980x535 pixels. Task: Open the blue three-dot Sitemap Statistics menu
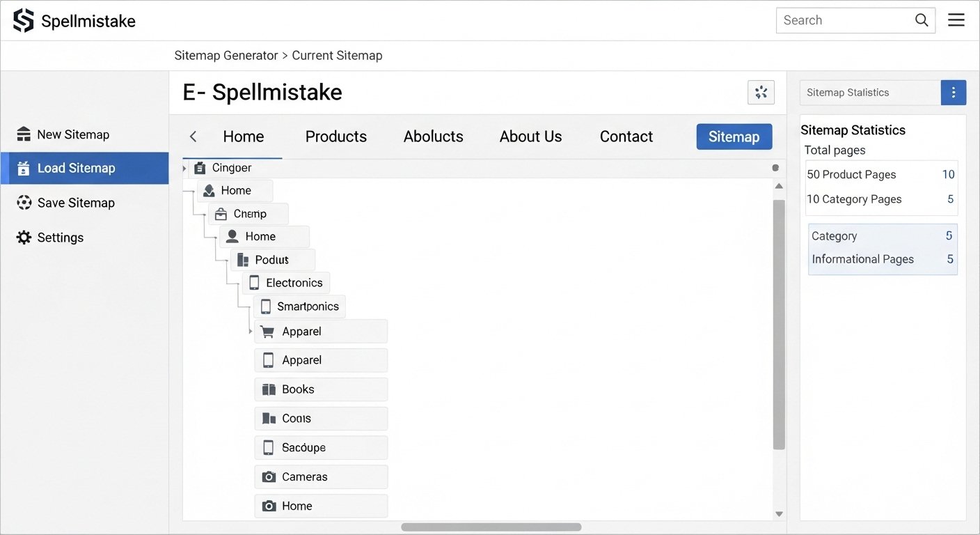[x=954, y=92]
